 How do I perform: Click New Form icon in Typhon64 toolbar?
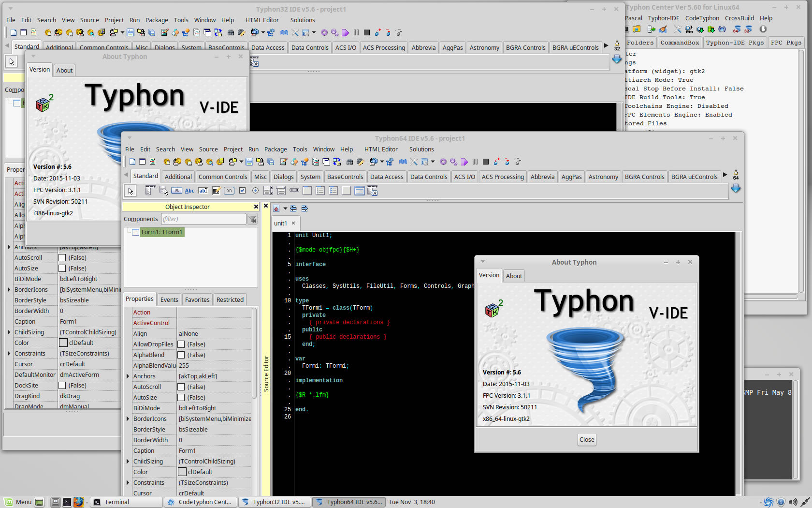pyautogui.click(x=143, y=162)
